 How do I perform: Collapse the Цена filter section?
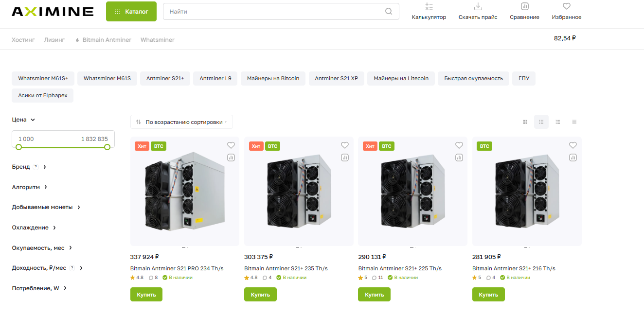tap(24, 120)
